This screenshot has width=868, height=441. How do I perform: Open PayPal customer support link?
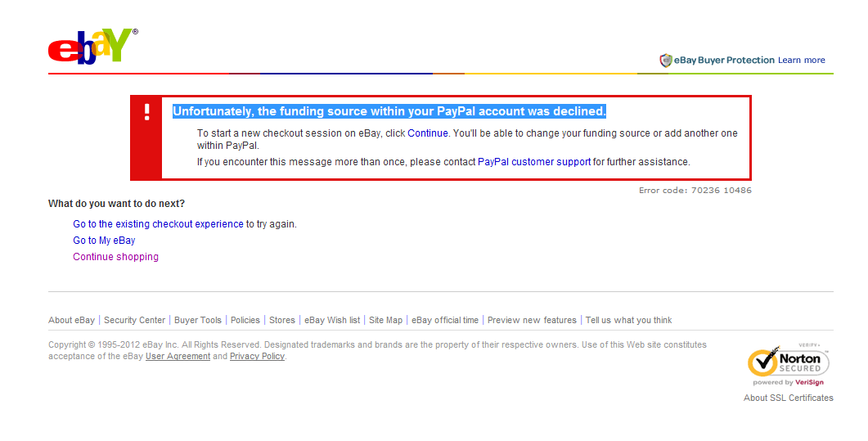[534, 162]
